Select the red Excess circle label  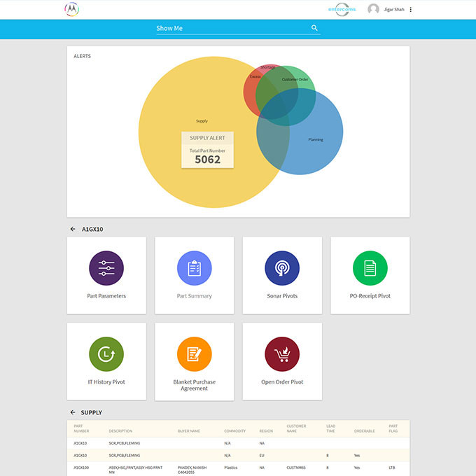pos(255,76)
